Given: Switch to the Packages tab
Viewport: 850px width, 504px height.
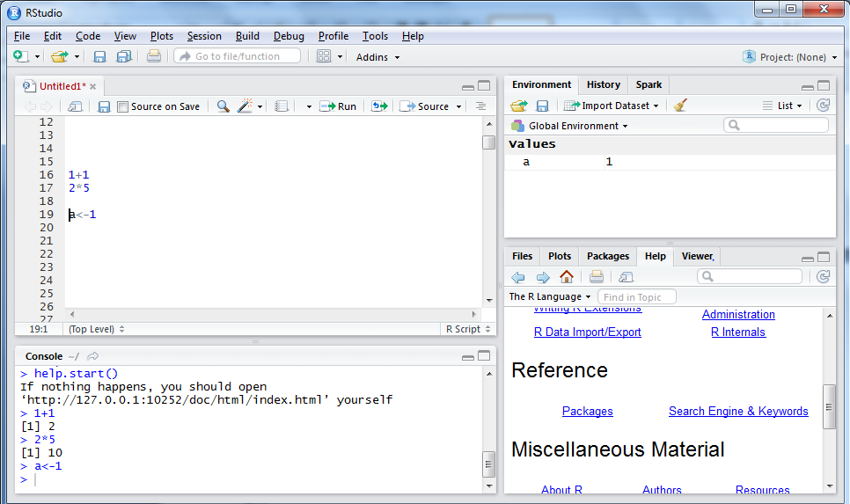Looking at the screenshot, I should 608,256.
